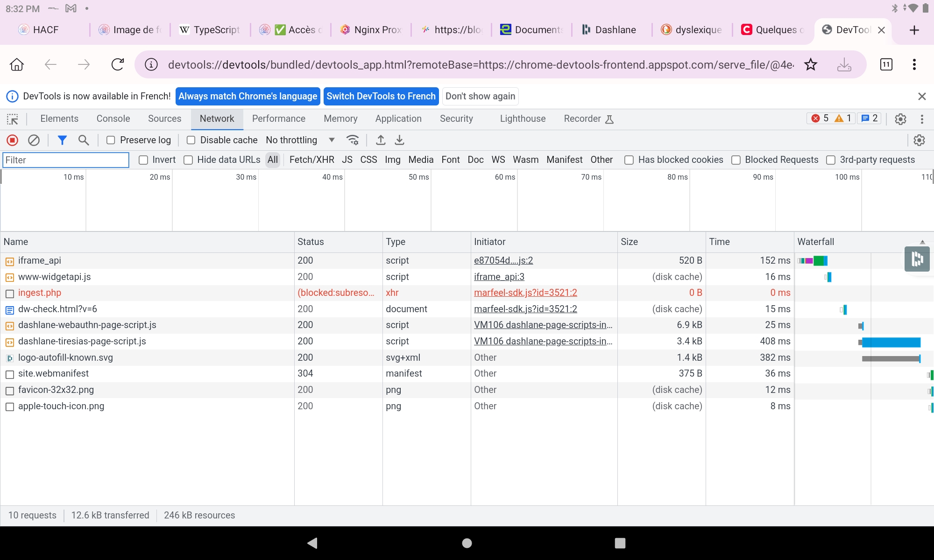Image resolution: width=934 pixels, height=560 pixels.
Task: Click Don't show again
Action: [480, 96]
